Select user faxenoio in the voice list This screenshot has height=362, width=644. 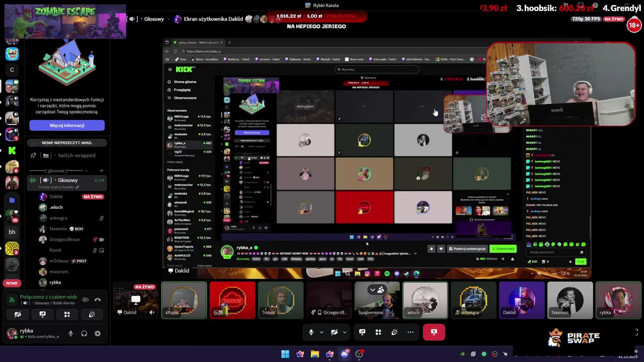pyautogui.click(x=62, y=229)
